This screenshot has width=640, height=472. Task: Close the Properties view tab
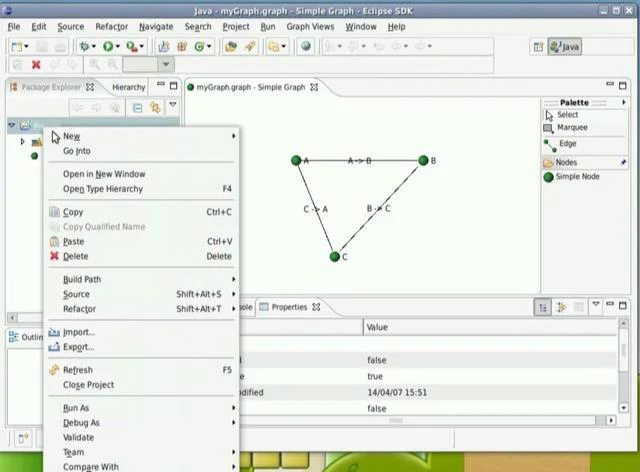316,307
